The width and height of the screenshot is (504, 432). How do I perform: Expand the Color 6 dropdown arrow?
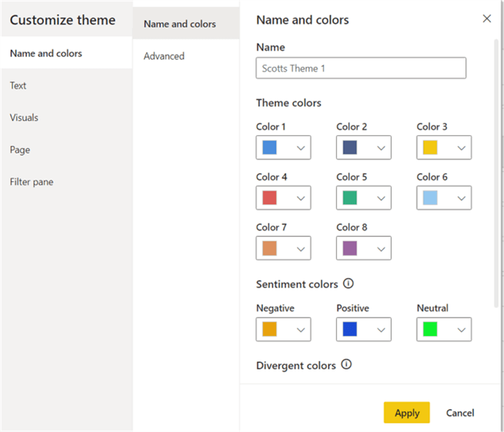(x=461, y=198)
